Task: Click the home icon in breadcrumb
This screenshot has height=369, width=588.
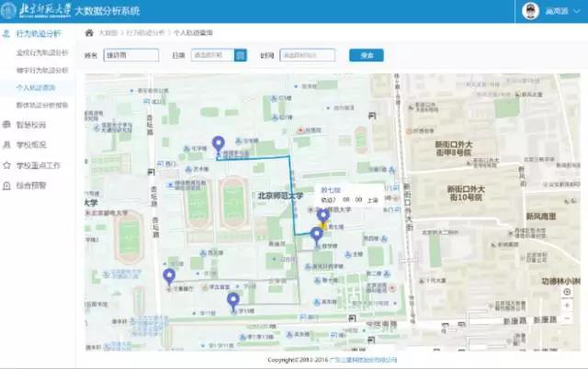Action: coord(89,32)
